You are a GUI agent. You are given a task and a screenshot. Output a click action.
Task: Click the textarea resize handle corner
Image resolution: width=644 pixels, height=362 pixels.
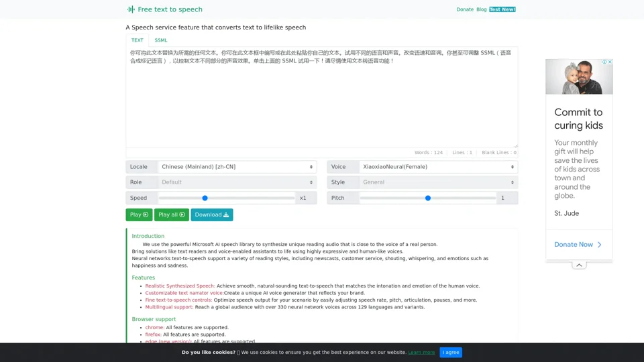click(x=516, y=145)
